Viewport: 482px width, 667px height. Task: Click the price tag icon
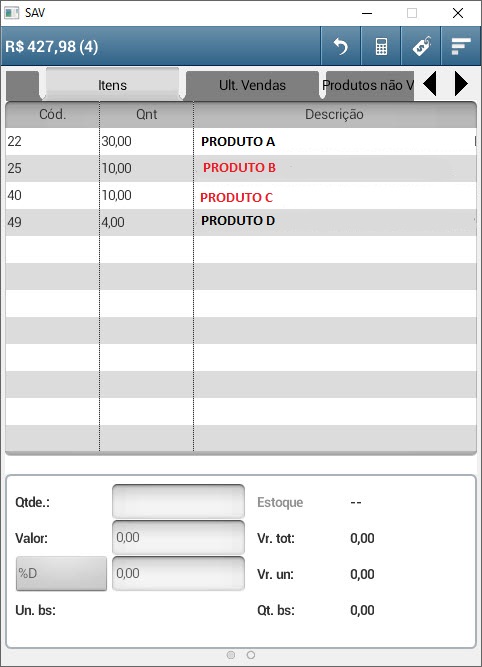(x=421, y=46)
